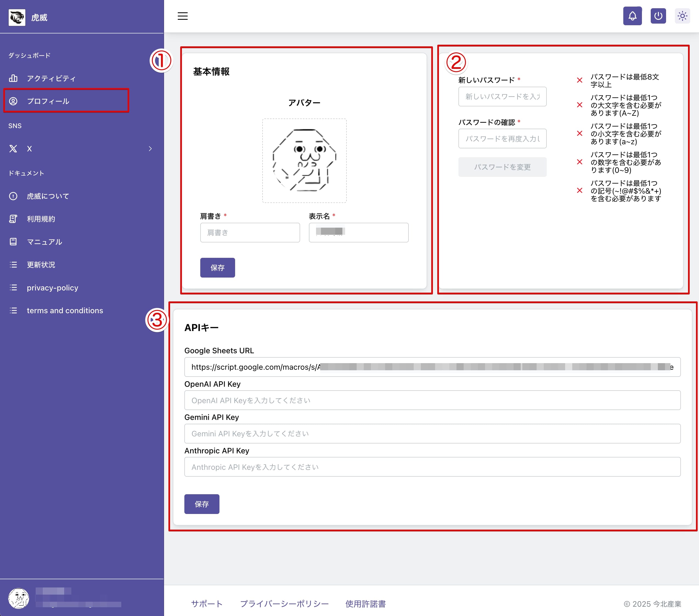The height and width of the screenshot is (616, 699).
Task: Open アクティビティ chart icon
Action: 13,78
